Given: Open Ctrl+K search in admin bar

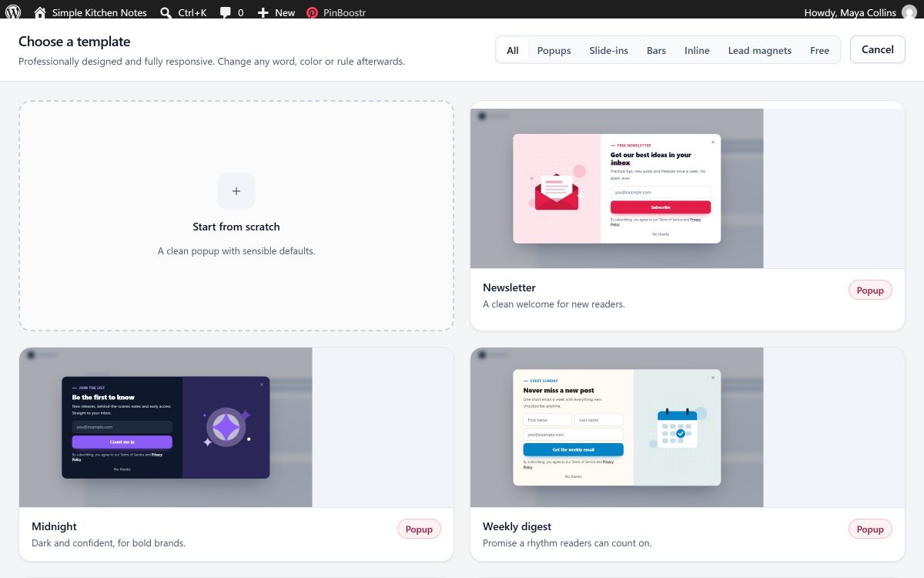Looking at the screenshot, I should pos(183,12).
